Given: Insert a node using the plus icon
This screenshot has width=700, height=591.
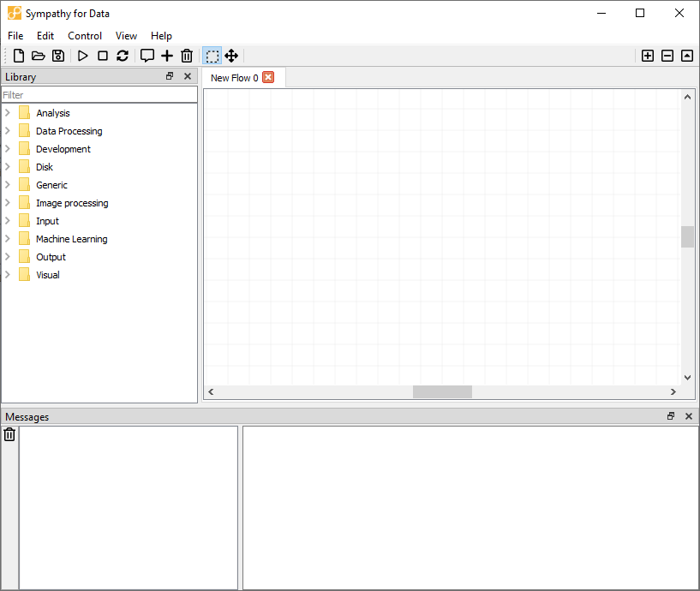Looking at the screenshot, I should [x=166, y=56].
